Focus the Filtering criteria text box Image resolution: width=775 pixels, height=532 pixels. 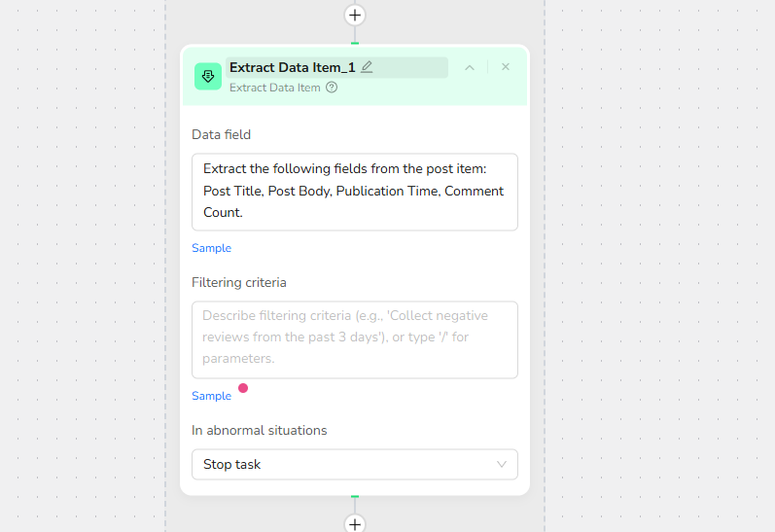[x=354, y=339]
